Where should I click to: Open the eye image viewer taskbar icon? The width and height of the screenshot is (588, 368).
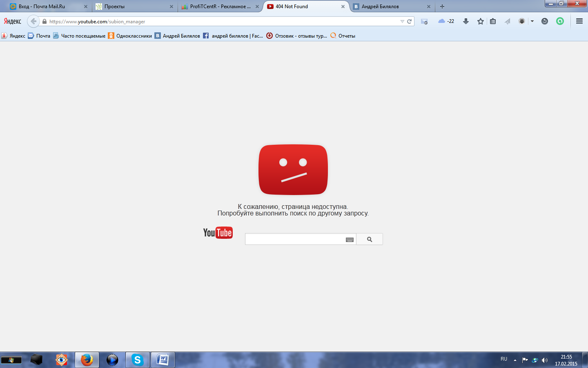tap(62, 360)
